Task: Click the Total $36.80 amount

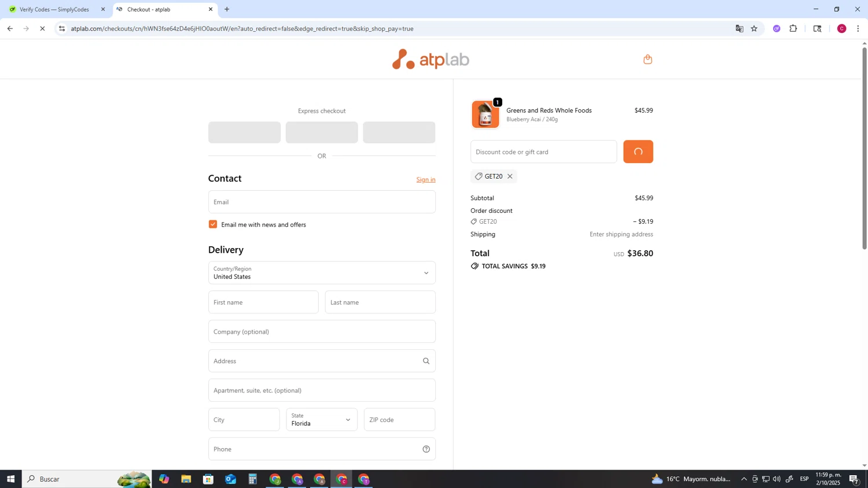Action: pos(640,253)
